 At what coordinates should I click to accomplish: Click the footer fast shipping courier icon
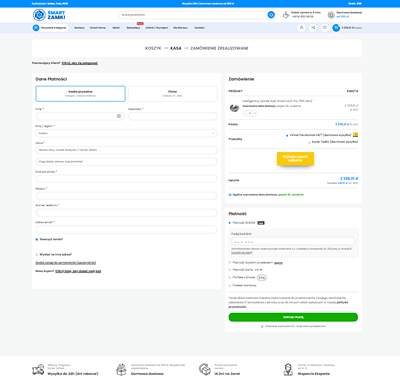pos(38,369)
